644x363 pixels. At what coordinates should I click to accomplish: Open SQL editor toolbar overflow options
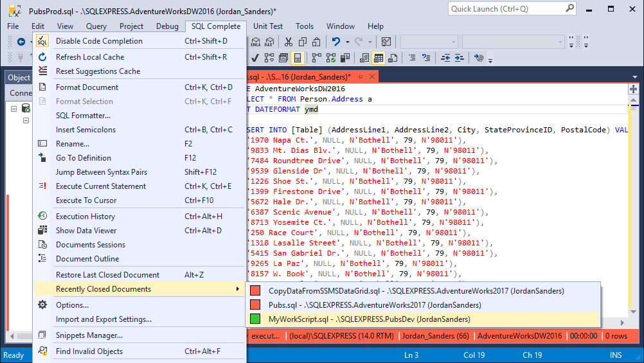tap(490, 61)
